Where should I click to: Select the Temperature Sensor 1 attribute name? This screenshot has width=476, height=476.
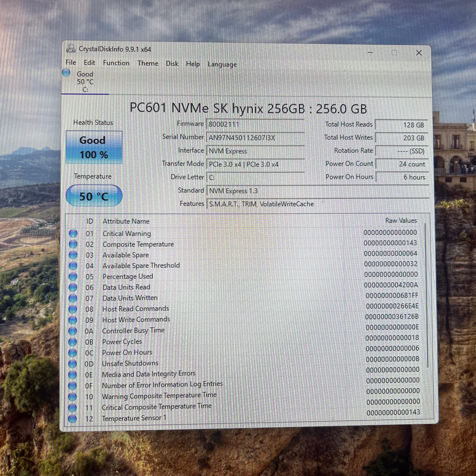134,418
